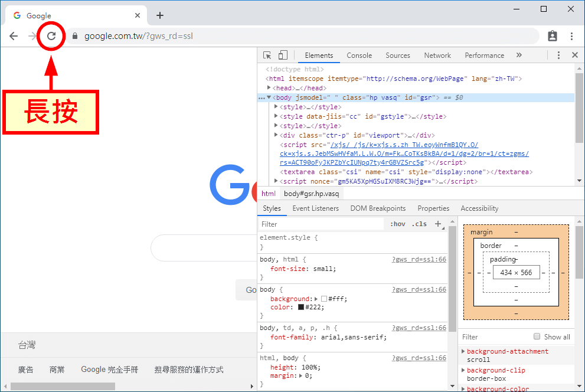Click the computed Filter input
Image resolution: width=585 pixels, height=392 pixels.
(x=494, y=337)
